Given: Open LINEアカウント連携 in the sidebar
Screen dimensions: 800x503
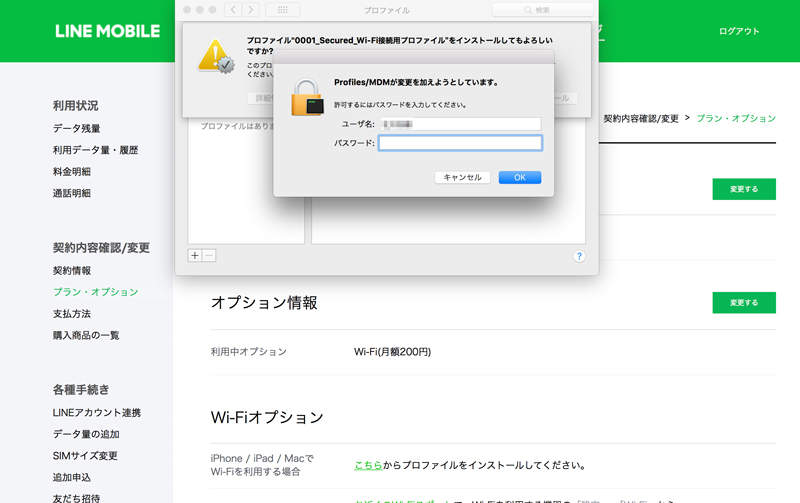Looking at the screenshot, I should tap(96, 413).
